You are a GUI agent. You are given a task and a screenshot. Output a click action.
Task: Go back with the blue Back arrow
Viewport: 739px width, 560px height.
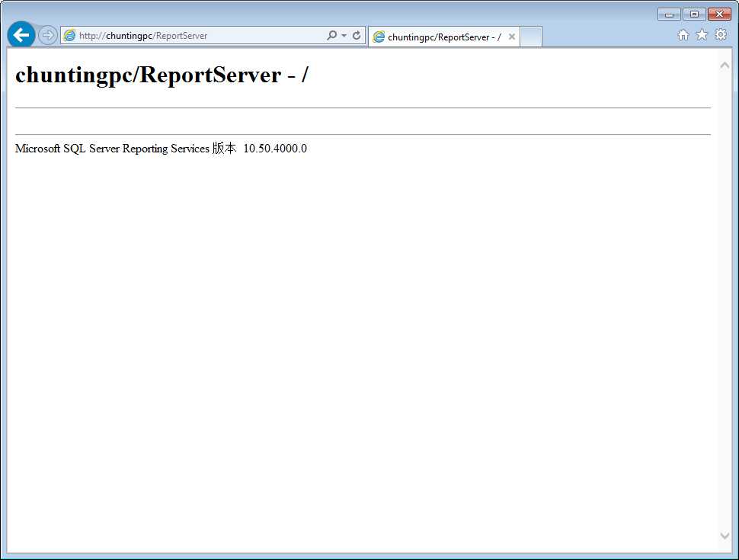(21, 35)
